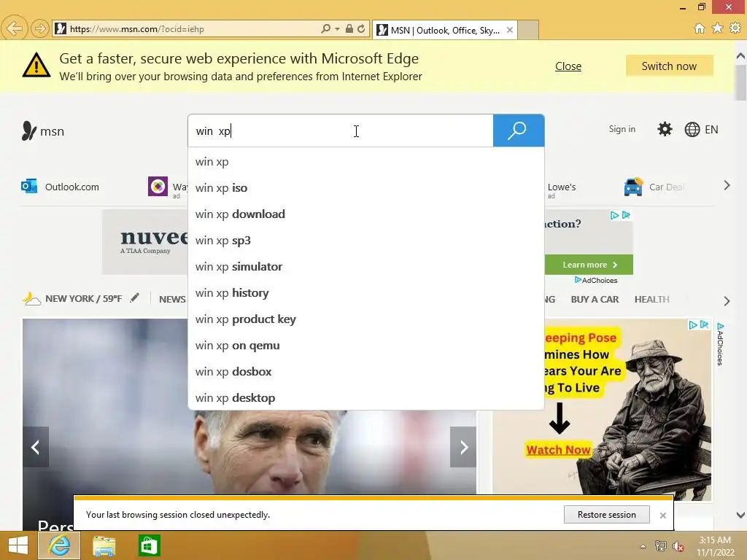
Task: Open the Outlook.com shortcut
Action: point(60,187)
